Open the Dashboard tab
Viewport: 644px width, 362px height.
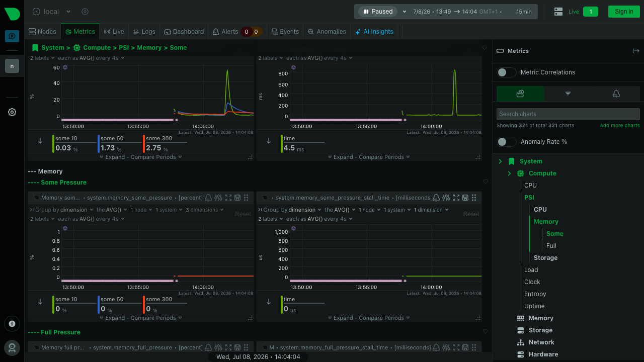pyautogui.click(x=184, y=31)
